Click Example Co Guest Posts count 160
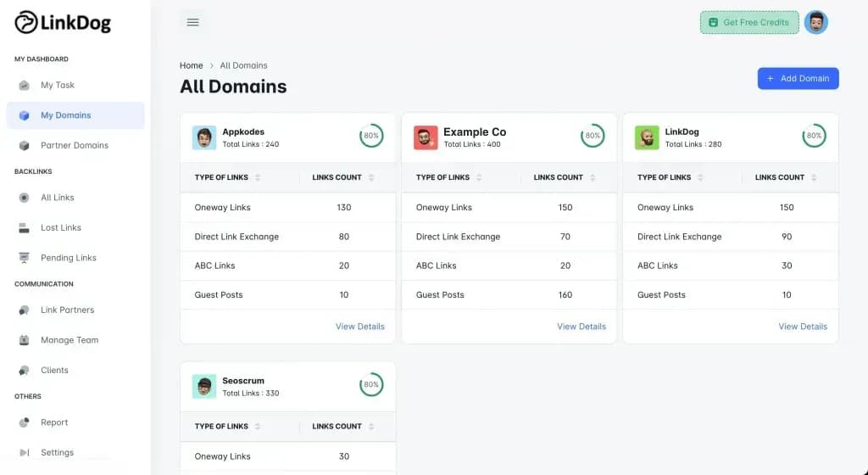868x475 pixels. [565, 295]
